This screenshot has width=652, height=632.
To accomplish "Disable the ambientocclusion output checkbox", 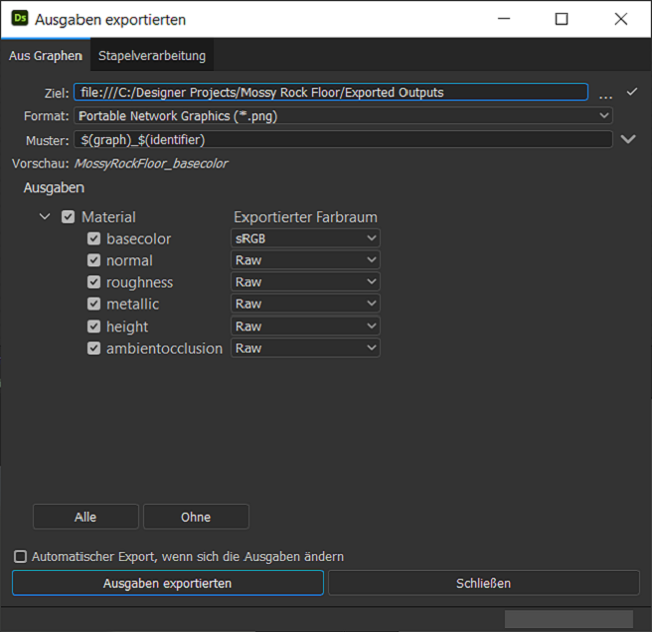I will [94, 349].
